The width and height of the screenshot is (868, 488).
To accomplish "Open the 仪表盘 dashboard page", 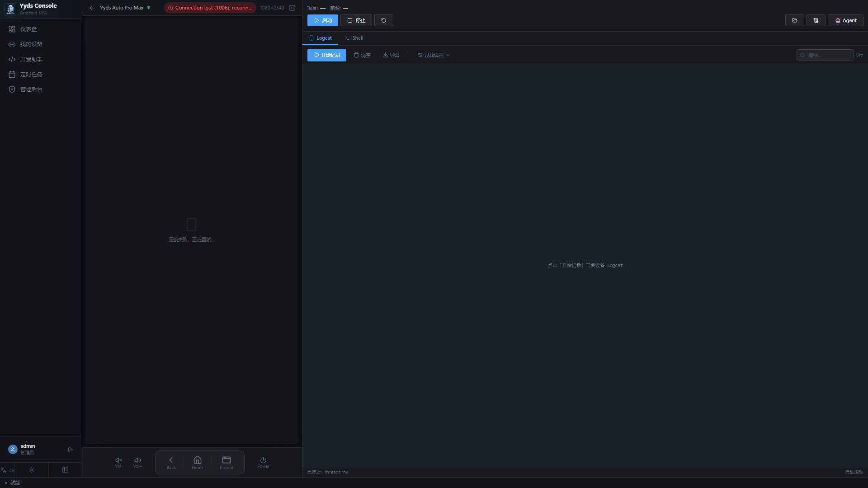I will click(41, 29).
